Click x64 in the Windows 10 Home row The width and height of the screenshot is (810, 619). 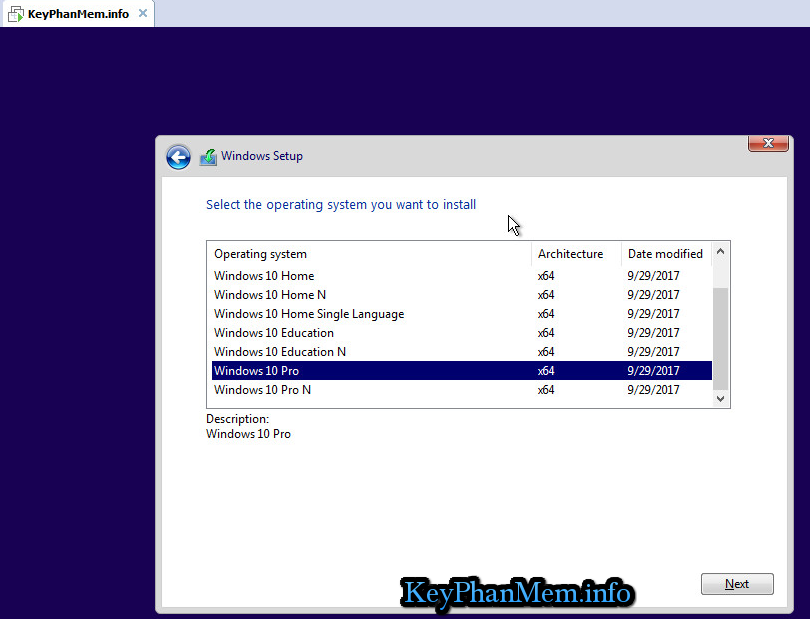tap(546, 276)
